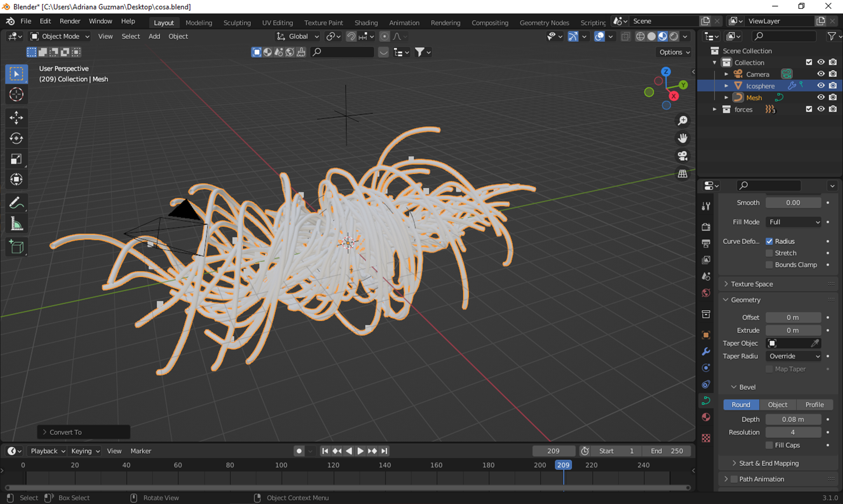The height and width of the screenshot is (504, 843).
Task: Open the Fill Mode dropdown
Action: (x=793, y=222)
